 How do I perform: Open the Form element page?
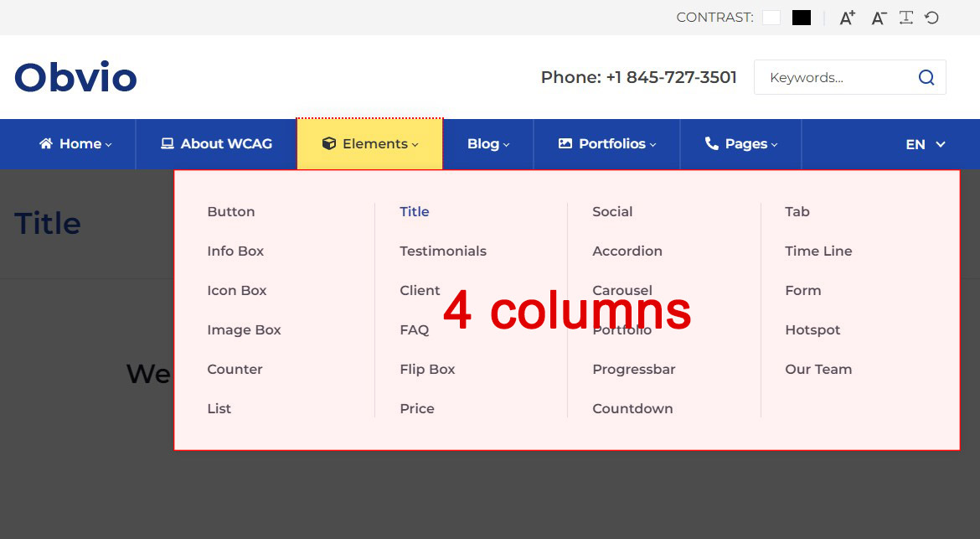[803, 291]
